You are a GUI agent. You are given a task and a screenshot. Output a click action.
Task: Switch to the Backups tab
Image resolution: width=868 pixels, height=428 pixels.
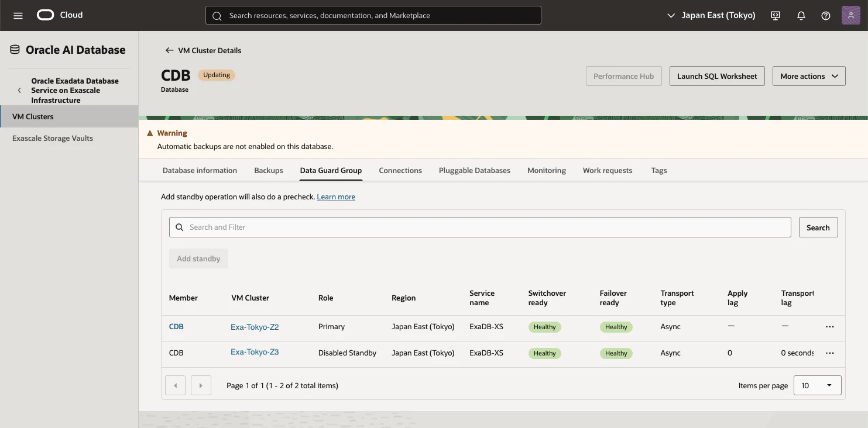[269, 171]
